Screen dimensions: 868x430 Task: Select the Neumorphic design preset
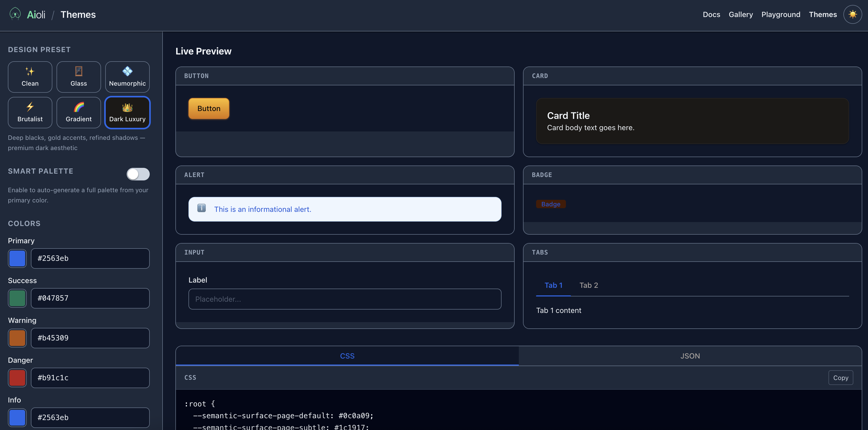pos(127,77)
